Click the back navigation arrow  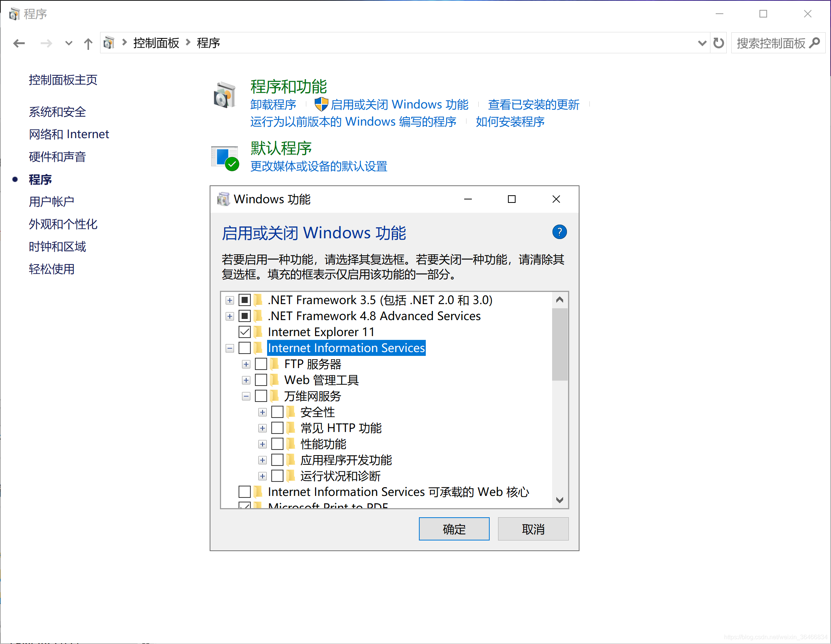coord(19,43)
